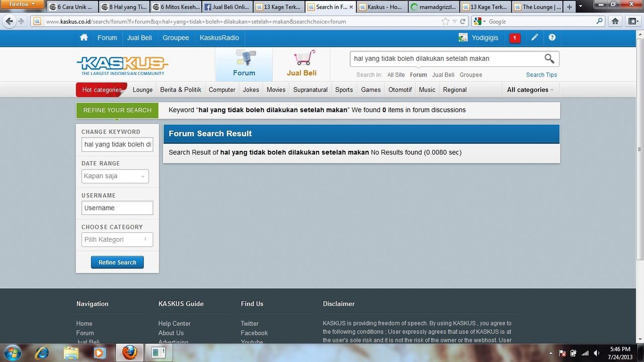Open the Supranatural category
The height and width of the screenshot is (362, 644).
[x=310, y=89]
